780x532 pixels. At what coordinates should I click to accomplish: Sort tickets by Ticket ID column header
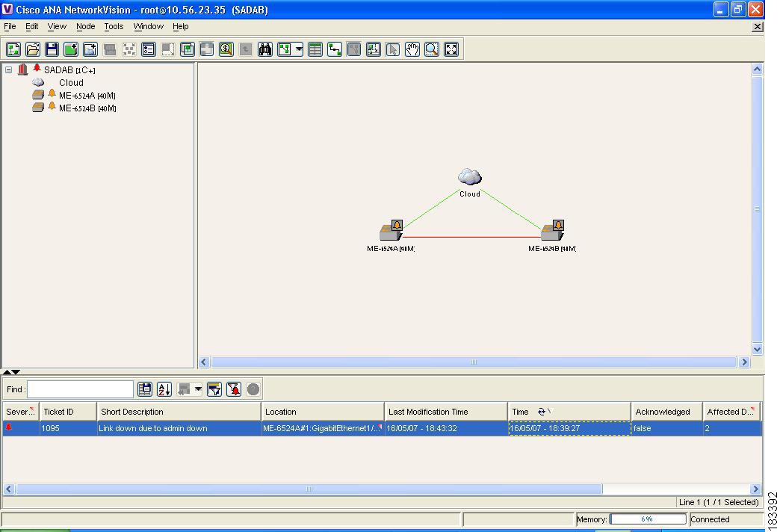tap(68, 412)
